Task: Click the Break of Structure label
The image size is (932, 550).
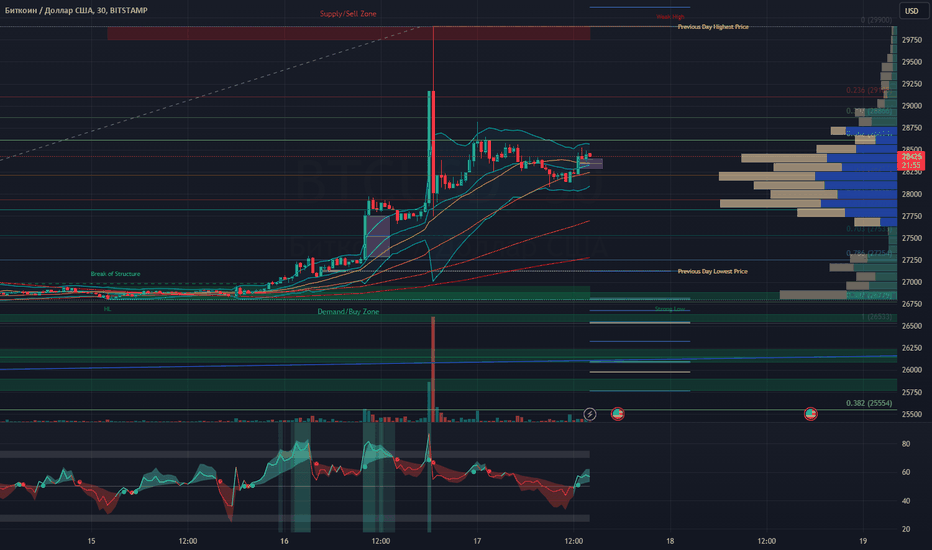Action: point(115,274)
